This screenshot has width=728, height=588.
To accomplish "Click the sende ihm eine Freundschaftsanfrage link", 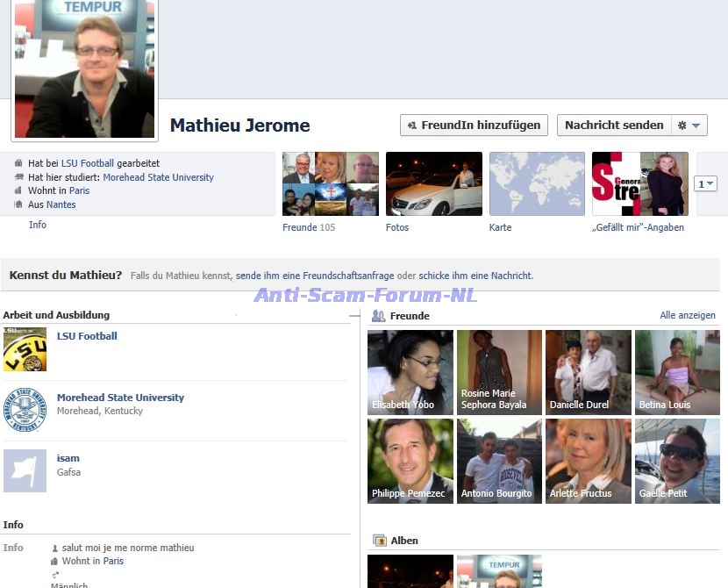I will [x=315, y=276].
